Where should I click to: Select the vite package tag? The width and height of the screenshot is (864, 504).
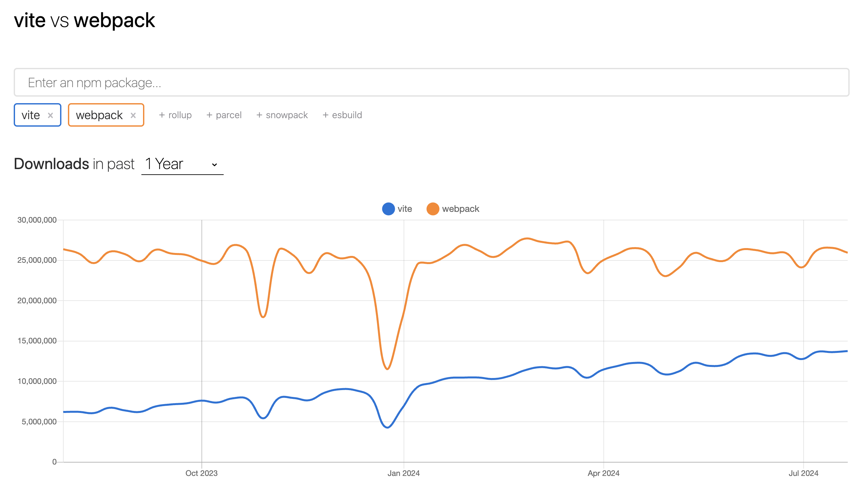pyautogui.click(x=31, y=115)
